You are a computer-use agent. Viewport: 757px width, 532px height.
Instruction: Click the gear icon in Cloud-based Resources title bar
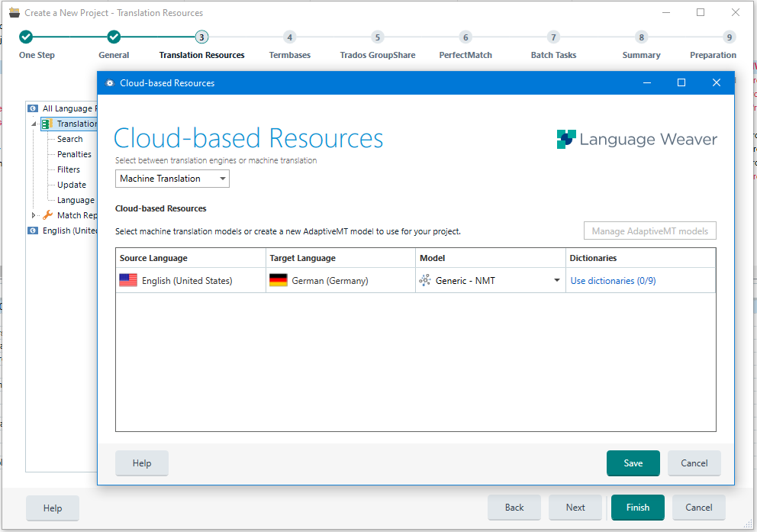[x=110, y=83]
